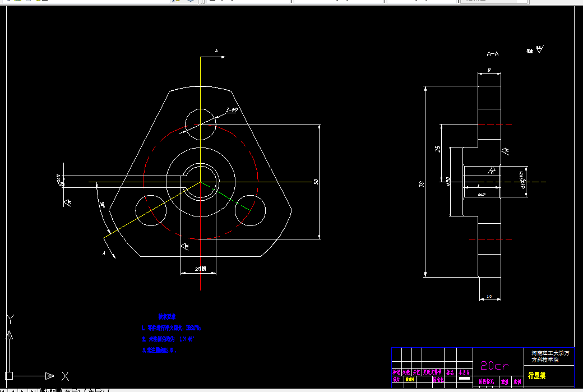Select the 年月日 cell in title block
Screen dimensions: 583x392
[464, 372]
